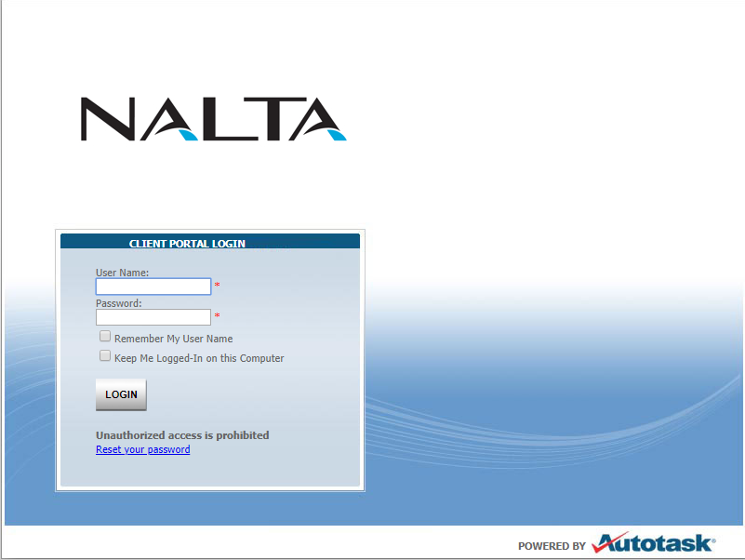This screenshot has height=560, width=745.
Task: Click the Unauthorized access is prohibited notice
Action: [181, 434]
